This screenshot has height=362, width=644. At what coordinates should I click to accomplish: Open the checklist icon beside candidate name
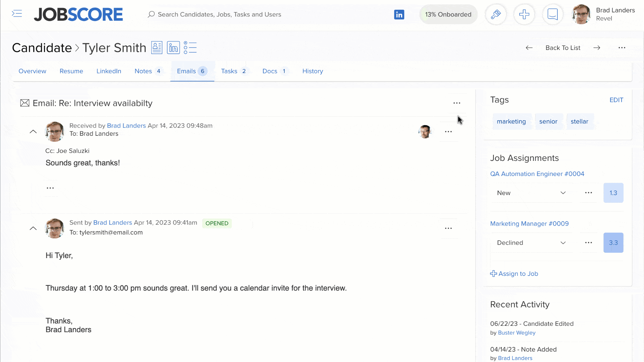(190, 48)
